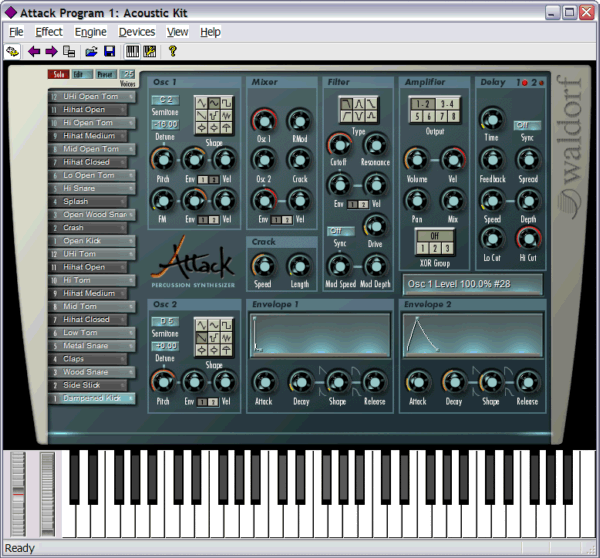Click the Filter Cutoff knob
Screen dimensions: 600x558
[x=339, y=145]
